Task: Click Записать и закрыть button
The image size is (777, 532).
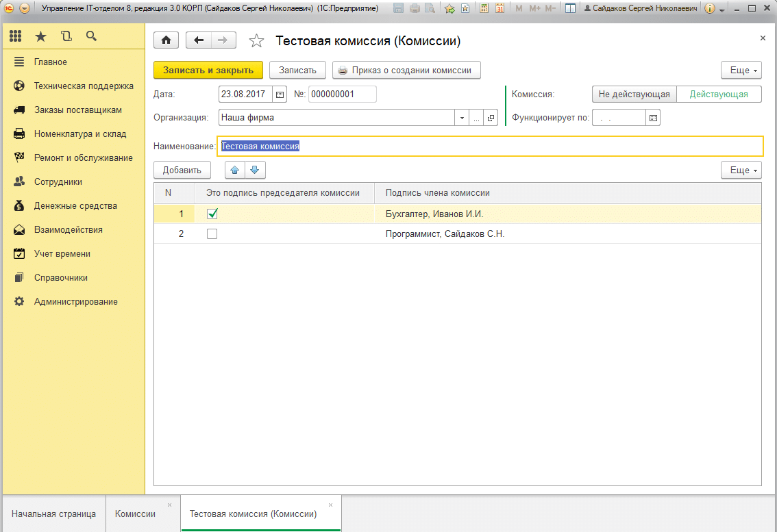Action: point(208,71)
